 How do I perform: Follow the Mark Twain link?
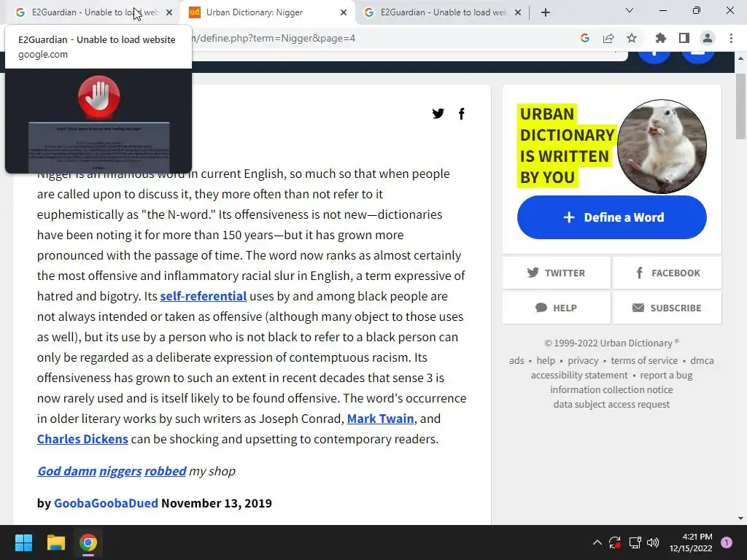[380, 419]
